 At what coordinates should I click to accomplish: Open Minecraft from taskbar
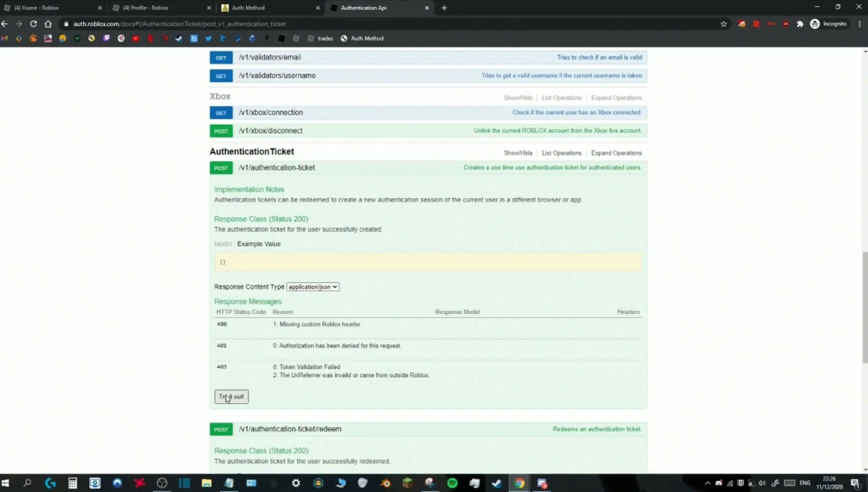coord(408,483)
